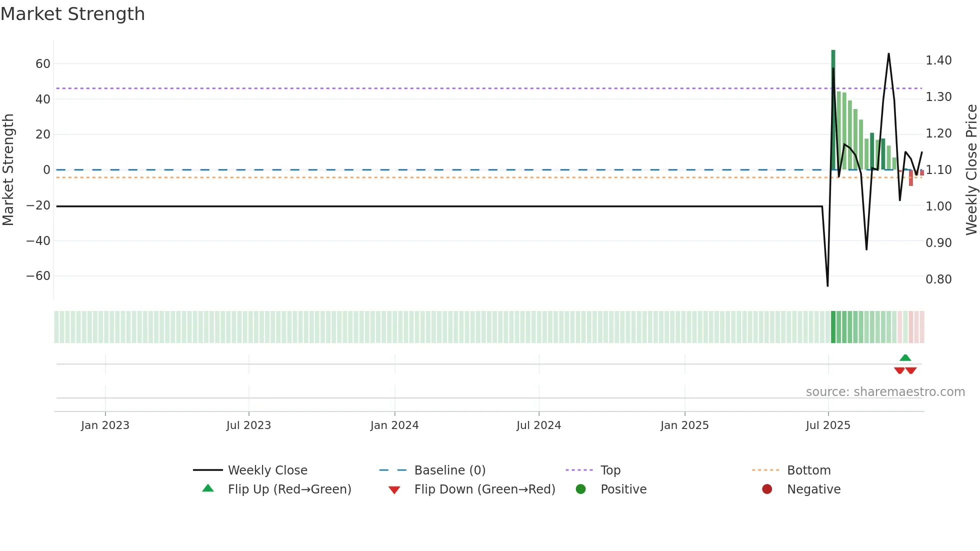Click the pink heat strip segment
This screenshot has height=551, width=980.
tap(911, 327)
